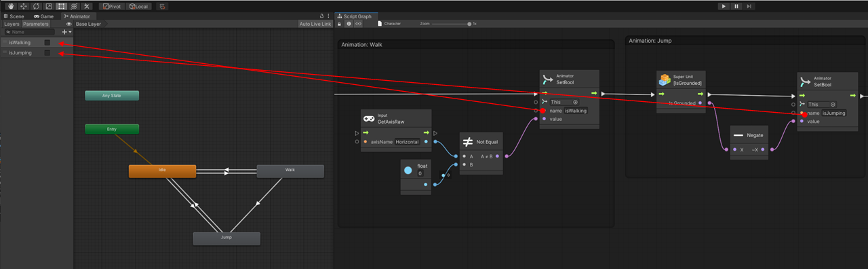Open the Parameters tab in Animator

(x=36, y=24)
